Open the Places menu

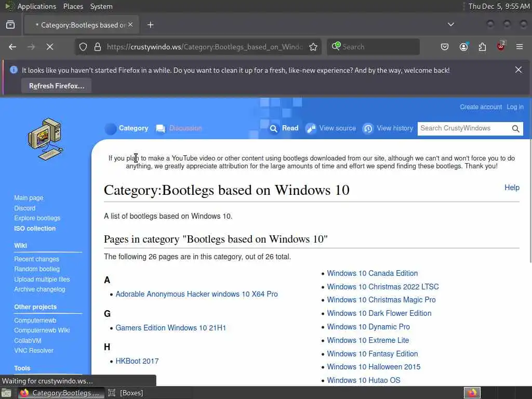coord(73,6)
